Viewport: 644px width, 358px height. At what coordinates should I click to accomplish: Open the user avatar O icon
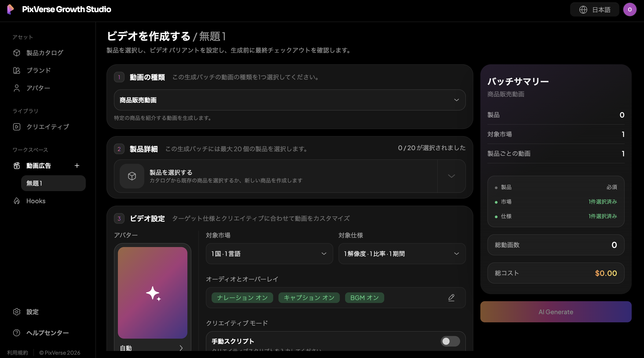(630, 9)
